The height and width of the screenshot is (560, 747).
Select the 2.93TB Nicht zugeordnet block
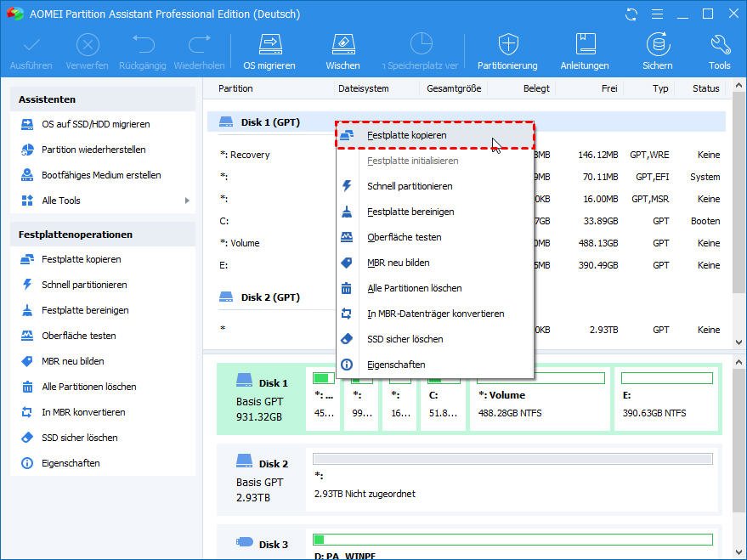512,479
